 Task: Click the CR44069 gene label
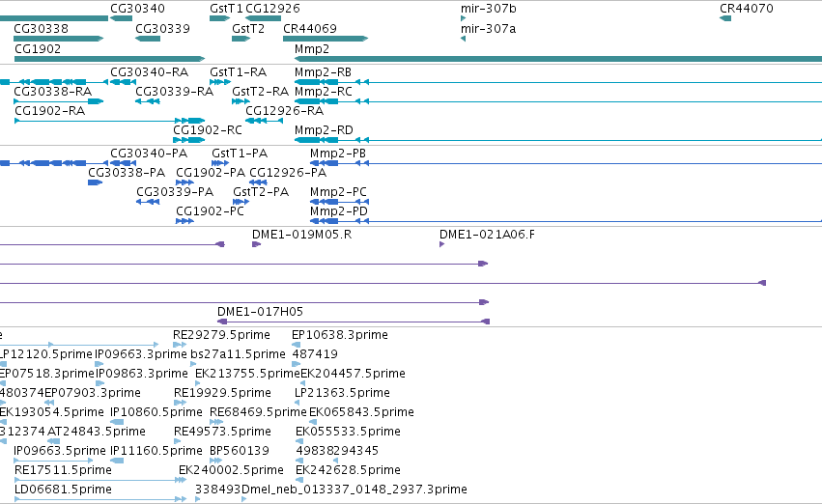click(310, 28)
